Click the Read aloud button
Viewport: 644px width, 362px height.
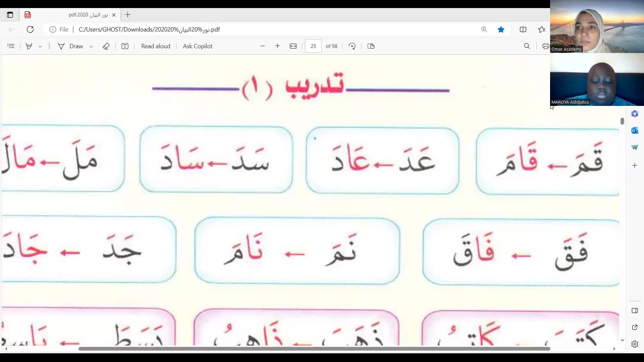coord(156,46)
